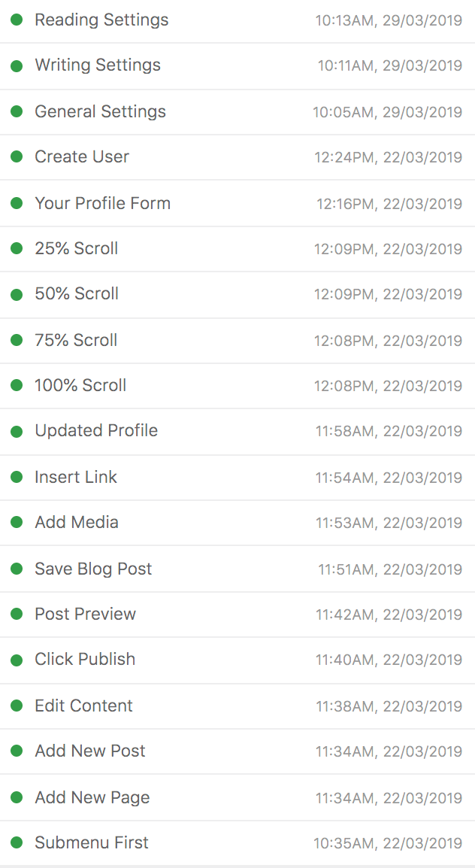
Task: Select the Updated Profile entry
Action: coord(96,431)
